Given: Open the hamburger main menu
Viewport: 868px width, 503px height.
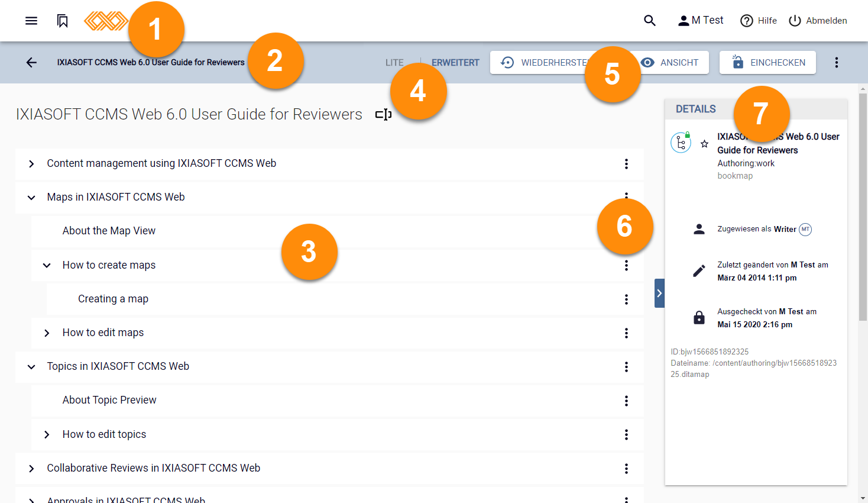Looking at the screenshot, I should (x=31, y=21).
